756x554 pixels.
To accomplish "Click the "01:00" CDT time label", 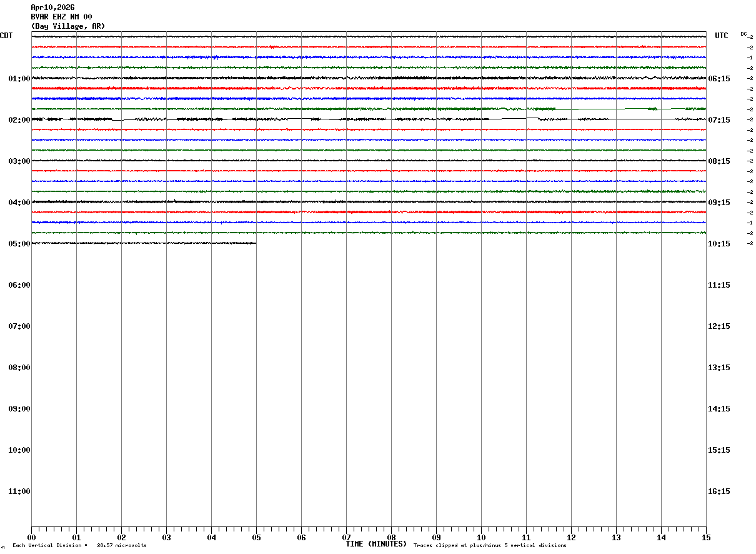I will point(19,79).
